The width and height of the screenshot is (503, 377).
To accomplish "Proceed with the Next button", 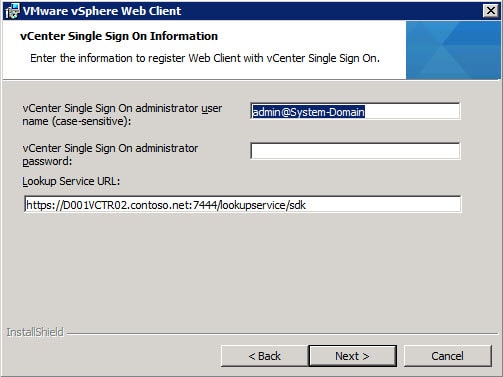I will [352, 356].
